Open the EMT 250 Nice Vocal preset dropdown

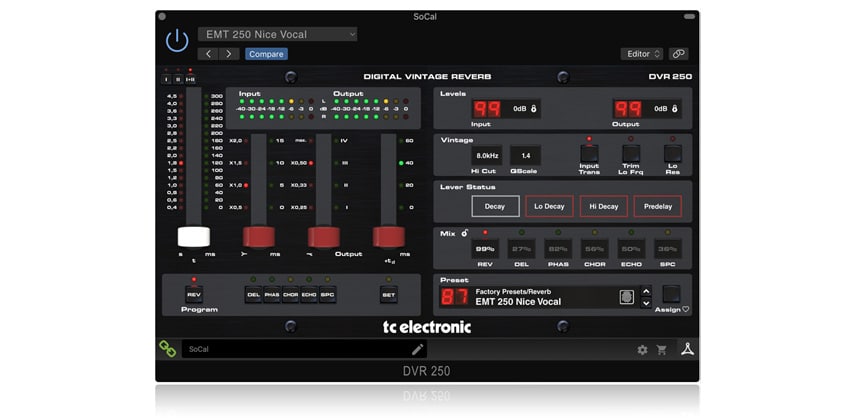[277, 34]
